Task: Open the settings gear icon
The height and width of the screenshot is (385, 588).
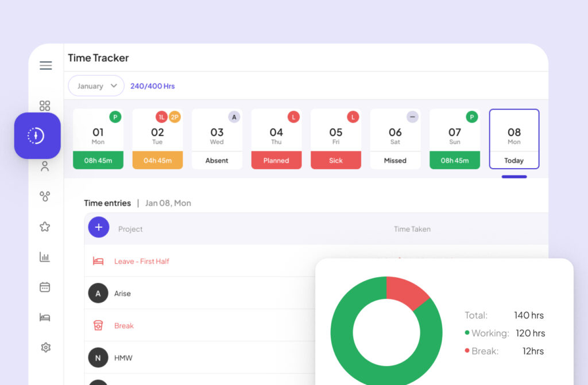Action: tap(45, 347)
